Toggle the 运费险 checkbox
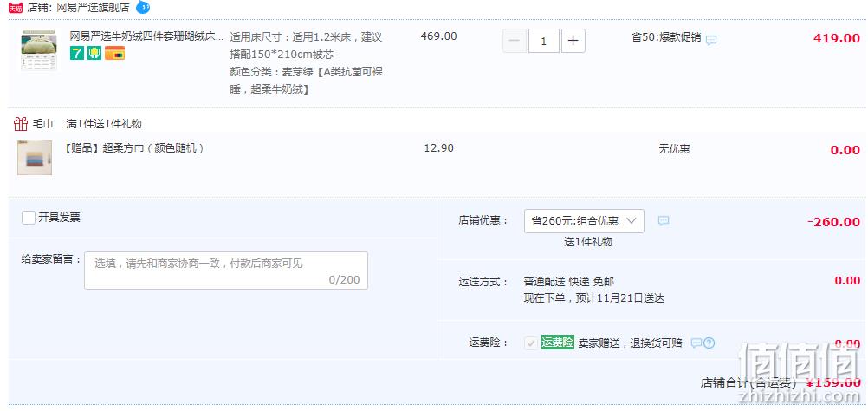868x411 pixels. click(531, 342)
